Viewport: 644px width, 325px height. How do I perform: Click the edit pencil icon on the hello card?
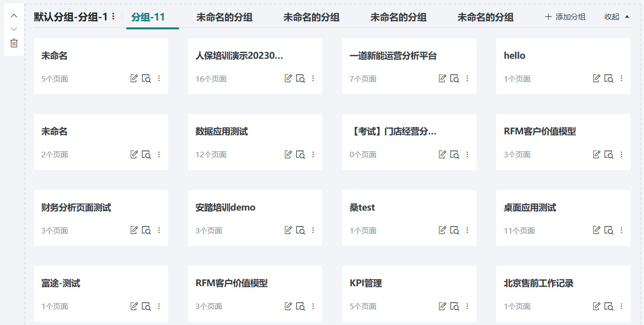point(596,78)
